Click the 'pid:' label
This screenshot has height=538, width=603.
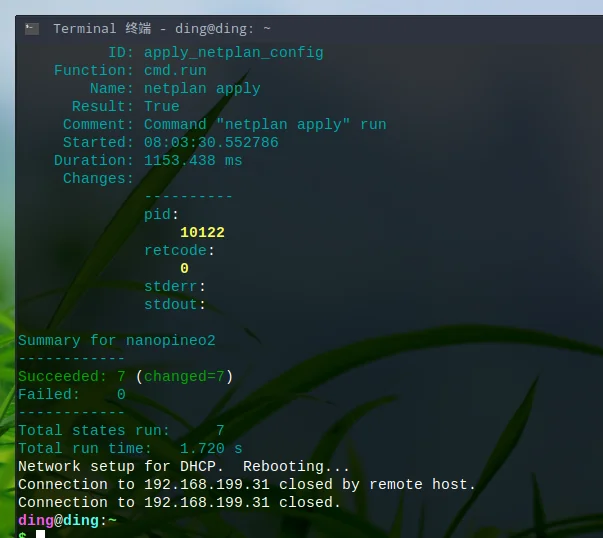coord(162,215)
